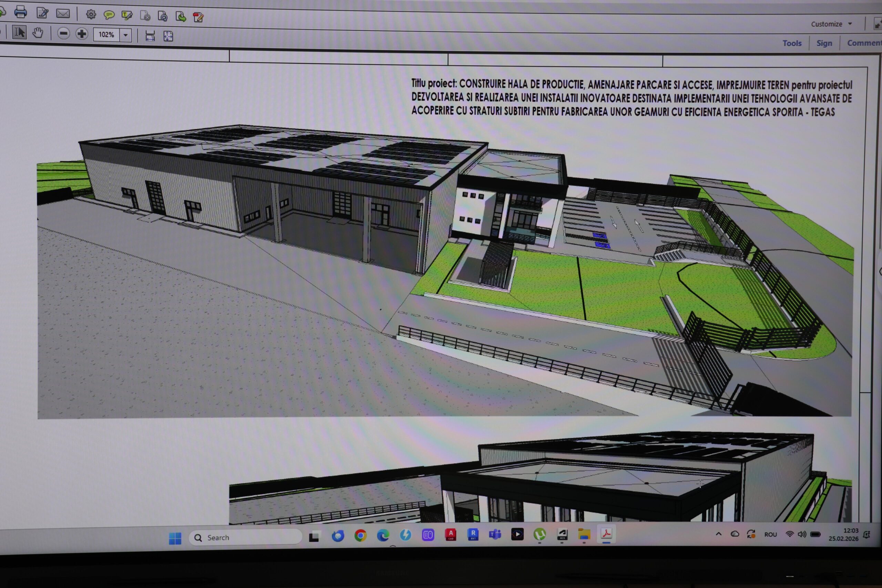The image size is (882, 588).
Task: Open the email envelope icon
Action: (x=63, y=14)
